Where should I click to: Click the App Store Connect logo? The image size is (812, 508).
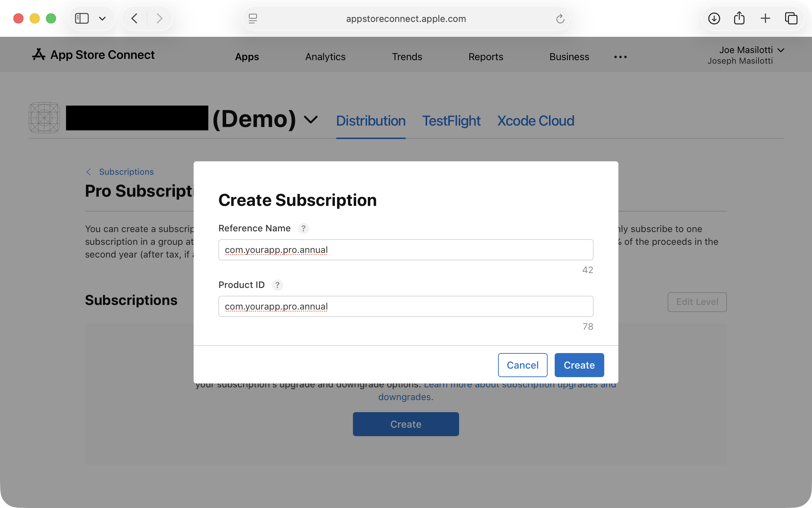(93, 55)
